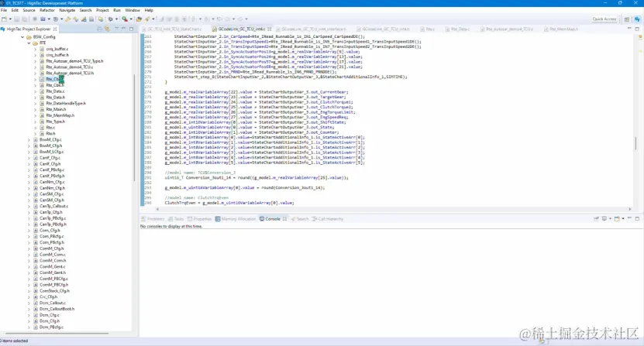Click the Open Console icon

click(x=617, y=219)
